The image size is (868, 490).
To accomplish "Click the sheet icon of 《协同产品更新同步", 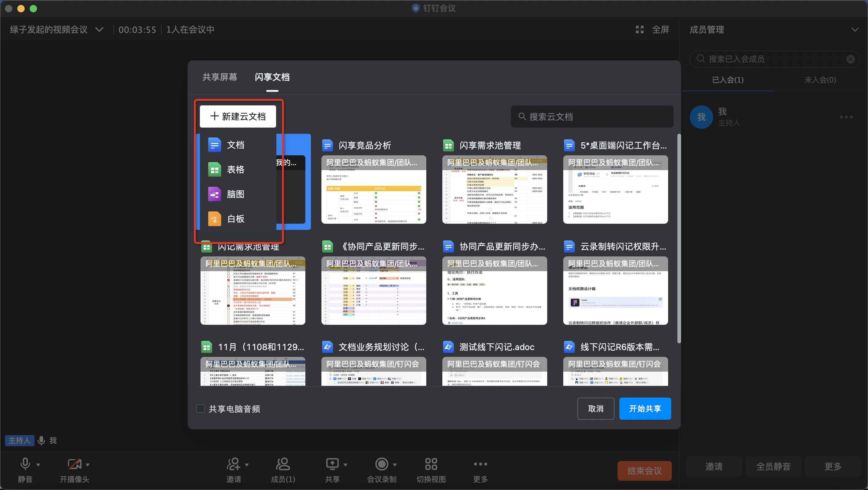I will pos(328,247).
